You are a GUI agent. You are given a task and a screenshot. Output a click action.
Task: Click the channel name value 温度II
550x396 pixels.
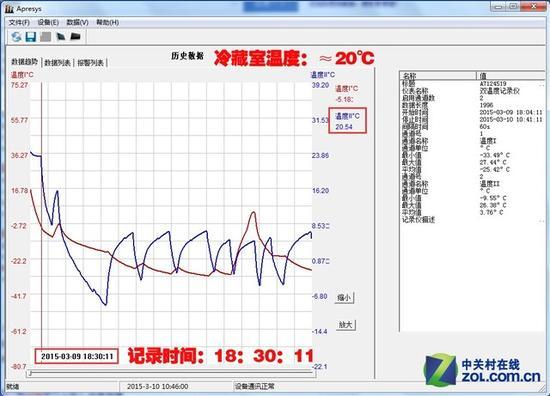(x=490, y=183)
